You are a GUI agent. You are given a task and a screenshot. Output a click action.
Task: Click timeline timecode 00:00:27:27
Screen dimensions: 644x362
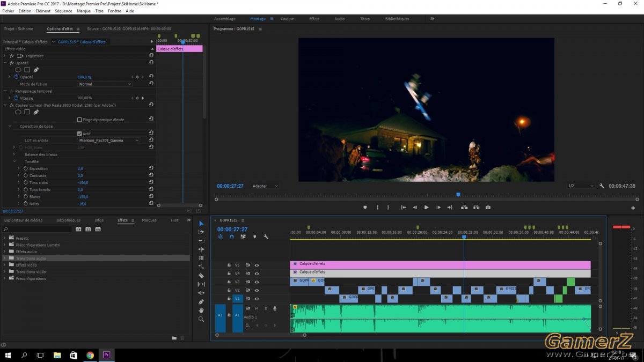(232, 229)
